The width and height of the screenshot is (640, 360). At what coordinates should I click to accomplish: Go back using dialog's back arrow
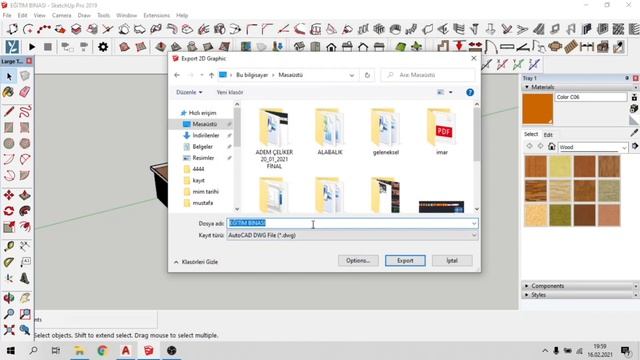[x=177, y=75]
